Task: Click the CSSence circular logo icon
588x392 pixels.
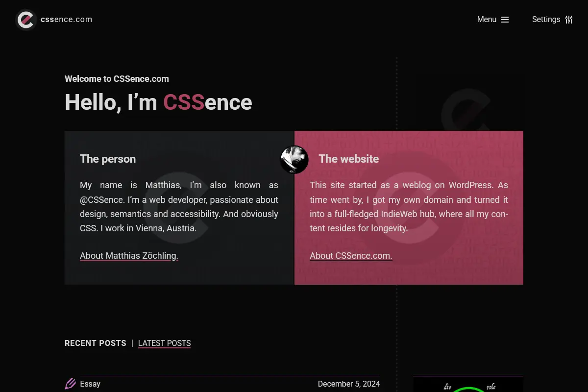Action: click(x=25, y=20)
